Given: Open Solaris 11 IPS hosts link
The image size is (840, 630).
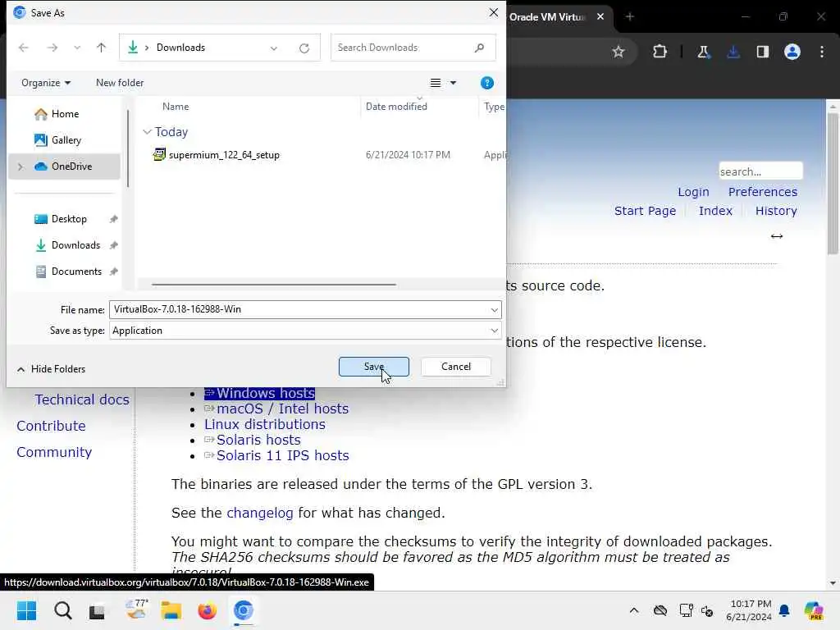Looking at the screenshot, I should 282,455.
